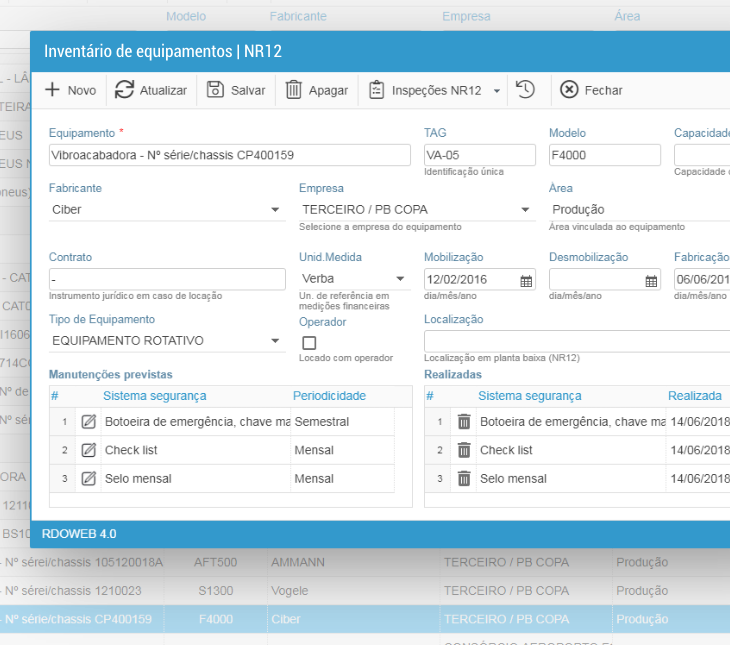This screenshot has width=730, height=645.
Task: Click the RDOWEB 4.0 footer text
Action: pyautogui.click(x=79, y=534)
